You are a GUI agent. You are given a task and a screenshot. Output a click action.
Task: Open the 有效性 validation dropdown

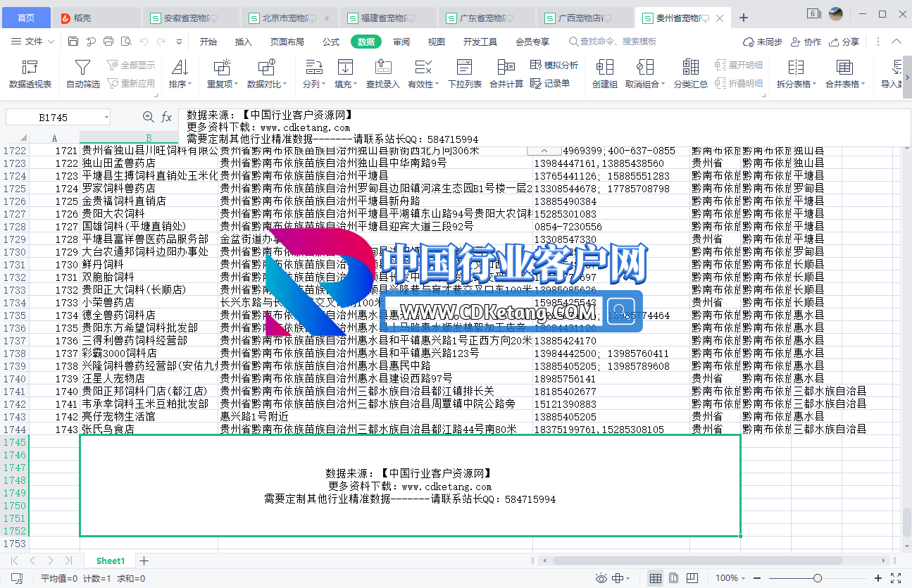pos(423,74)
